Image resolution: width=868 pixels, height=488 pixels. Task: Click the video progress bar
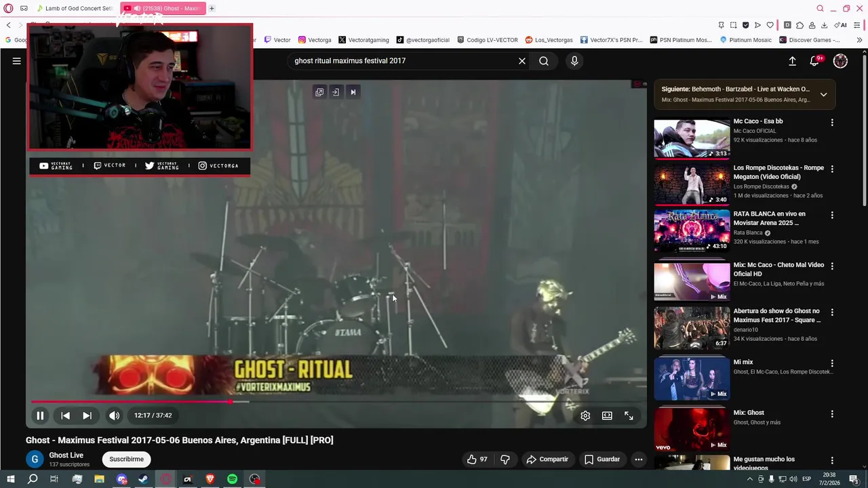click(x=336, y=401)
